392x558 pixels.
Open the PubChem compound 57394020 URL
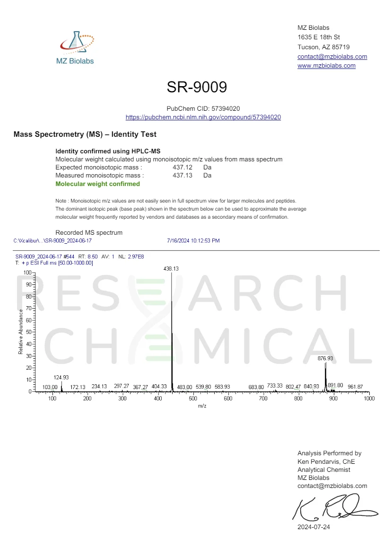[203, 117]
